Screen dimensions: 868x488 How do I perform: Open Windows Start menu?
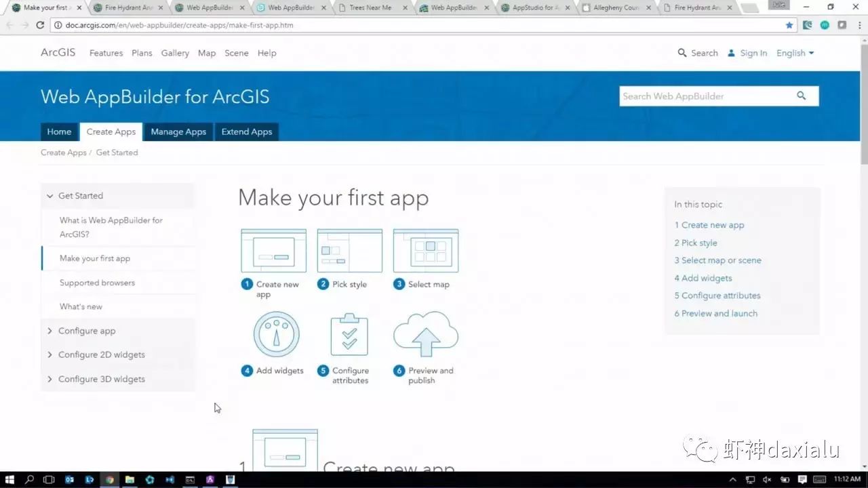pos(9,480)
